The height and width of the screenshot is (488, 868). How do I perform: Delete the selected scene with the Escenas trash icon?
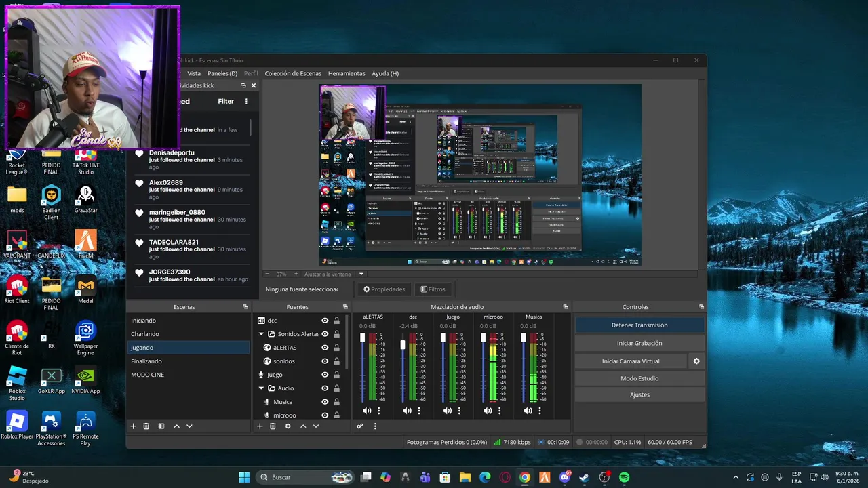[x=146, y=426]
